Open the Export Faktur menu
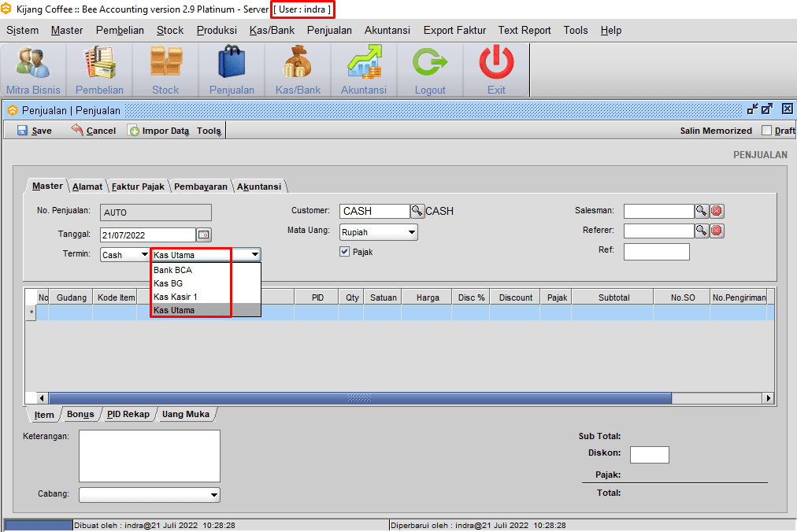797x532 pixels. (454, 30)
